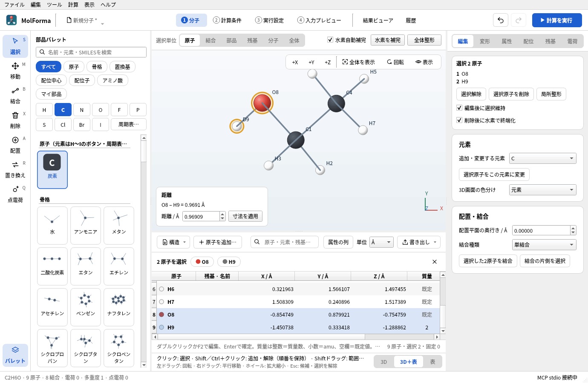This screenshot has height=383, width=588.
Task: Click the red O8 atom sphere
Action: pos(262,103)
